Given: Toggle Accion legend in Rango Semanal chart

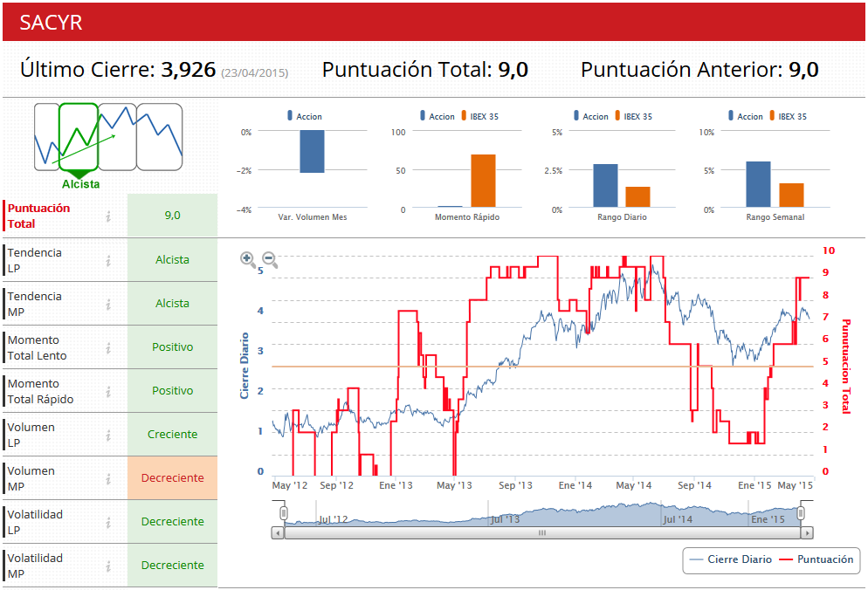Looking at the screenshot, I should point(745,116).
